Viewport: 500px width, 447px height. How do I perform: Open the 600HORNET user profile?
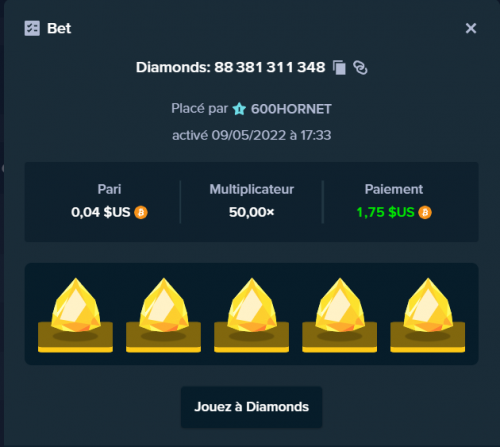[x=291, y=109]
